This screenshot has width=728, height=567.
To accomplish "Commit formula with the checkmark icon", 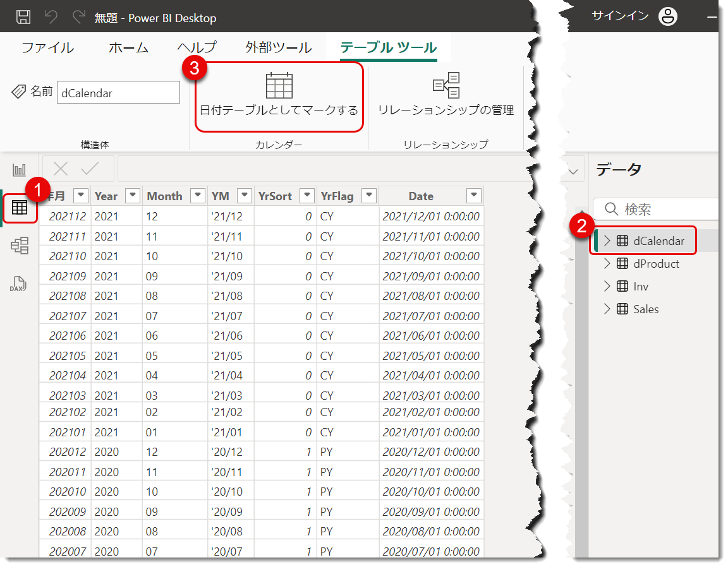I will pyautogui.click(x=90, y=169).
